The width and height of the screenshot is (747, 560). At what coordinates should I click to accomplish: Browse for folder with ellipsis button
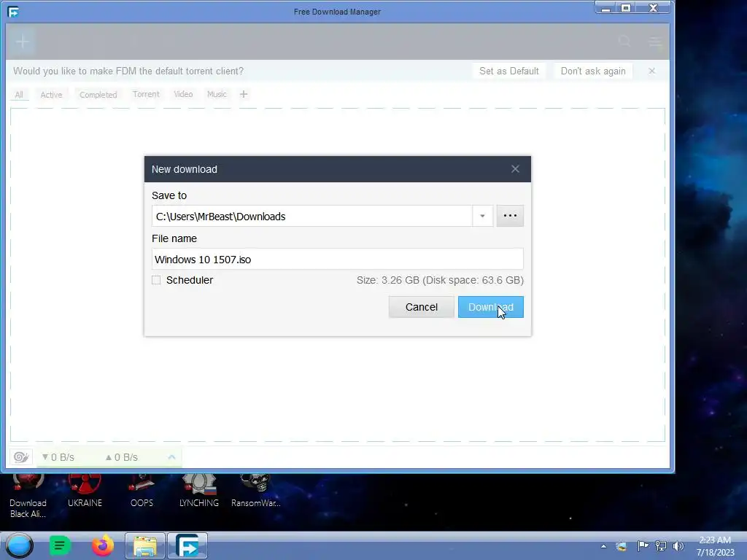click(510, 216)
